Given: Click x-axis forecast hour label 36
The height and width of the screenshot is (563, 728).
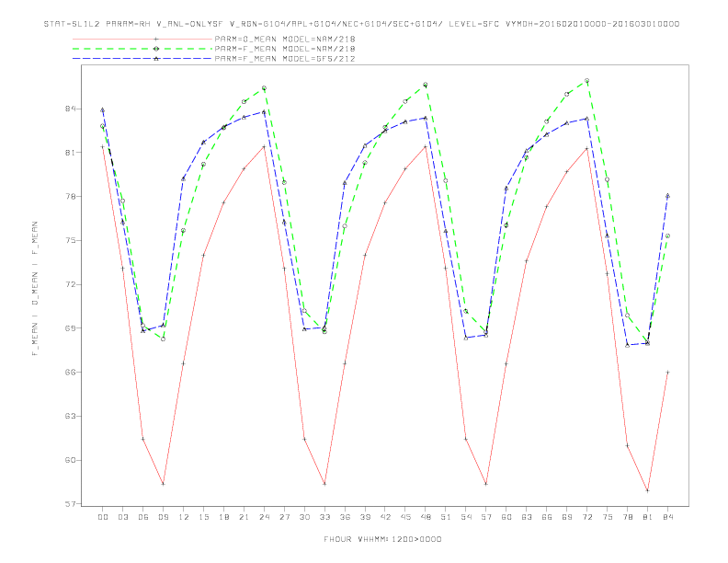Looking at the screenshot, I should click(x=345, y=517).
